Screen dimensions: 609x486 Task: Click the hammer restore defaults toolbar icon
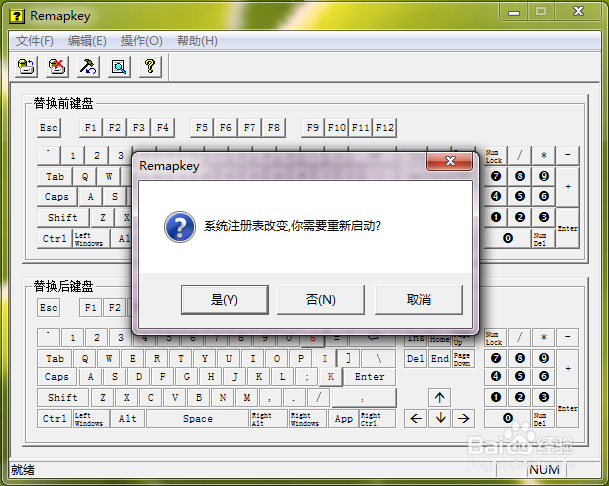tap(88, 66)
